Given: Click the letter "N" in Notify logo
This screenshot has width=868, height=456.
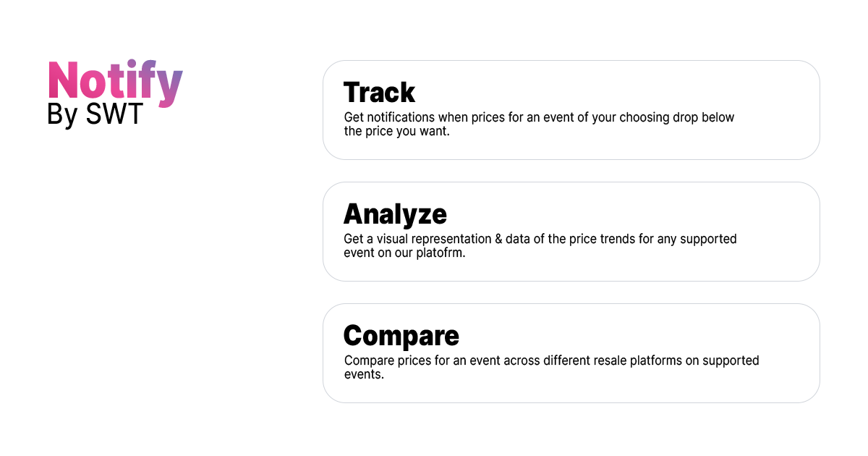Looking at the screenshot, I should [63, 80].
